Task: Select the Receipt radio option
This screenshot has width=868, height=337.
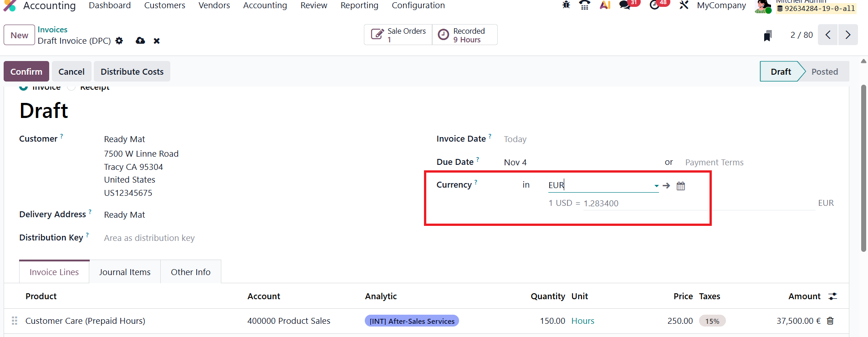Action: (x=71, y=87)
